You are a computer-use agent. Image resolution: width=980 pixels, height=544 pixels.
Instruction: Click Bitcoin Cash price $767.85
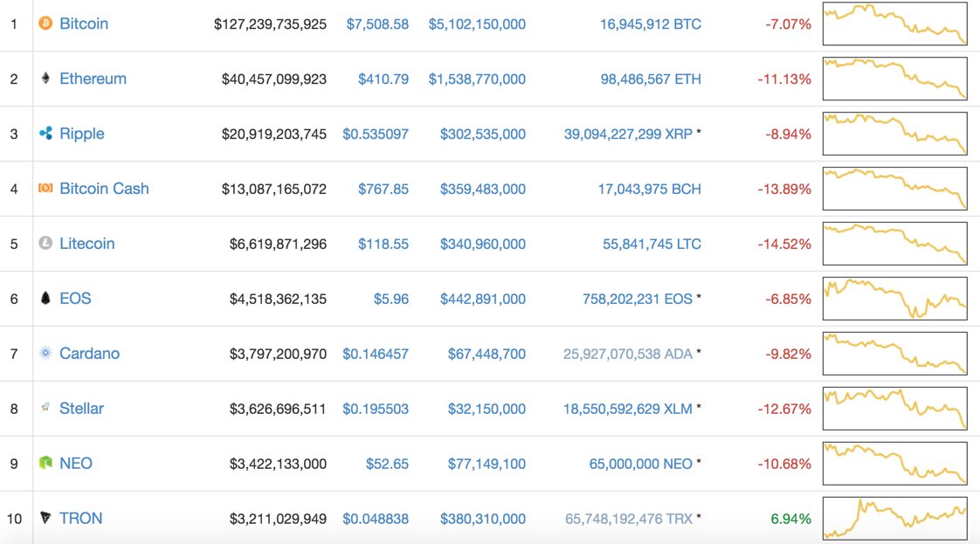[x=383, y=189]
